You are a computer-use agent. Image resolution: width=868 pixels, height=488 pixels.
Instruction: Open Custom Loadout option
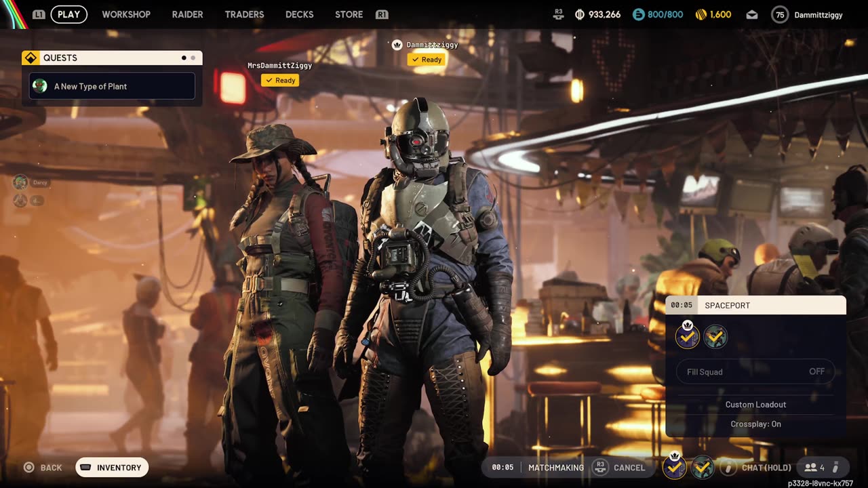pos(755,405)
